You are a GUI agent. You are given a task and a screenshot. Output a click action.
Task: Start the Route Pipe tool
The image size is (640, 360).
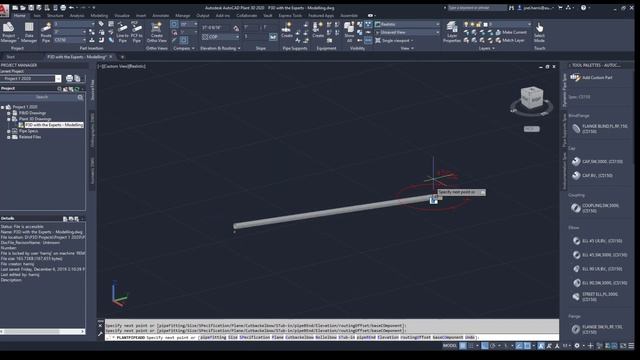coord(46,32)
